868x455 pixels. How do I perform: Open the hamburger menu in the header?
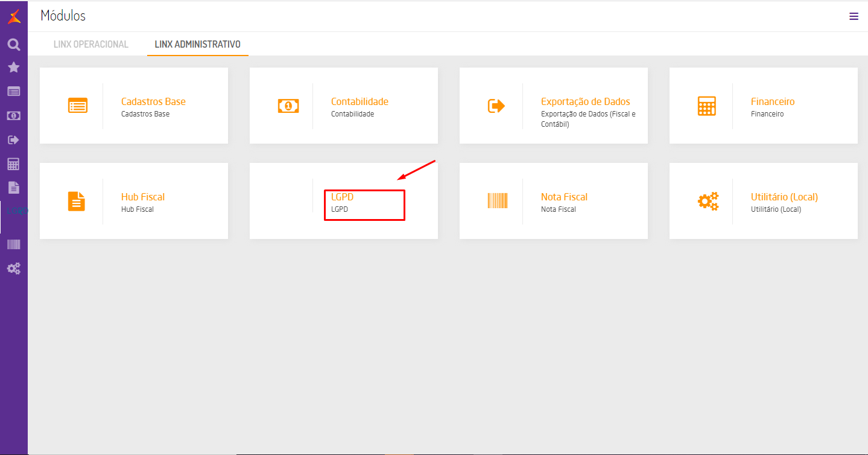[854, 16]
